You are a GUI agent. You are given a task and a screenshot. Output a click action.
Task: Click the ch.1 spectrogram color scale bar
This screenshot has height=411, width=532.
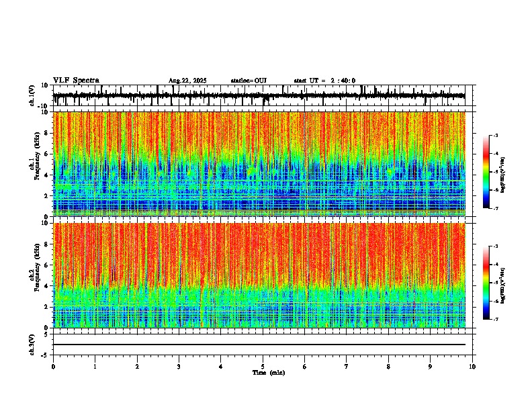pyautogui.click(x=486, y=172)
